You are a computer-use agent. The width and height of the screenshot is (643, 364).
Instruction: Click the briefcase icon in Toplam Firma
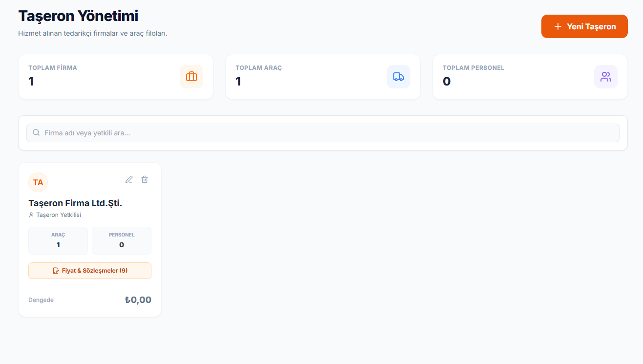click(192, 77)
